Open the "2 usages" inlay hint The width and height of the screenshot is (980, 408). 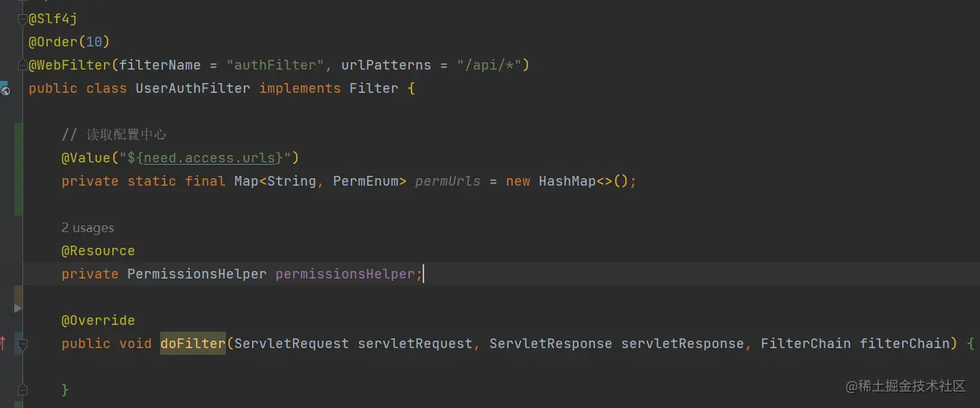[88, 228]
